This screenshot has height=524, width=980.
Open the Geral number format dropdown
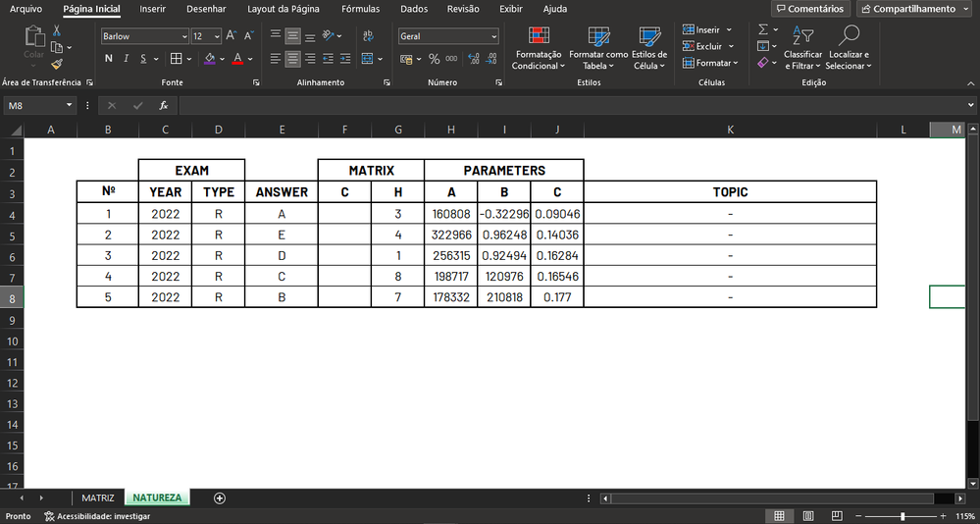coord(494,37)
